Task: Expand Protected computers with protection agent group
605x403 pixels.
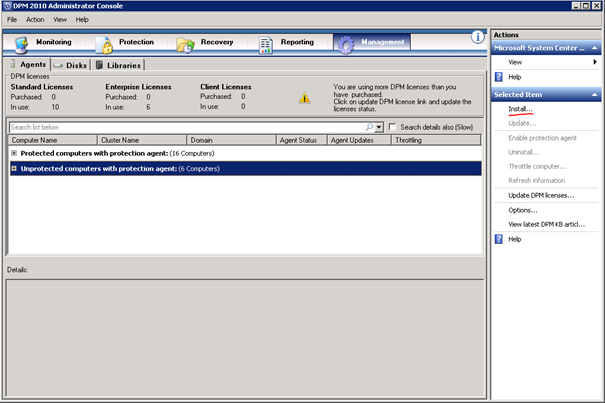Action: pyautogui.click(x=14, y=153)
